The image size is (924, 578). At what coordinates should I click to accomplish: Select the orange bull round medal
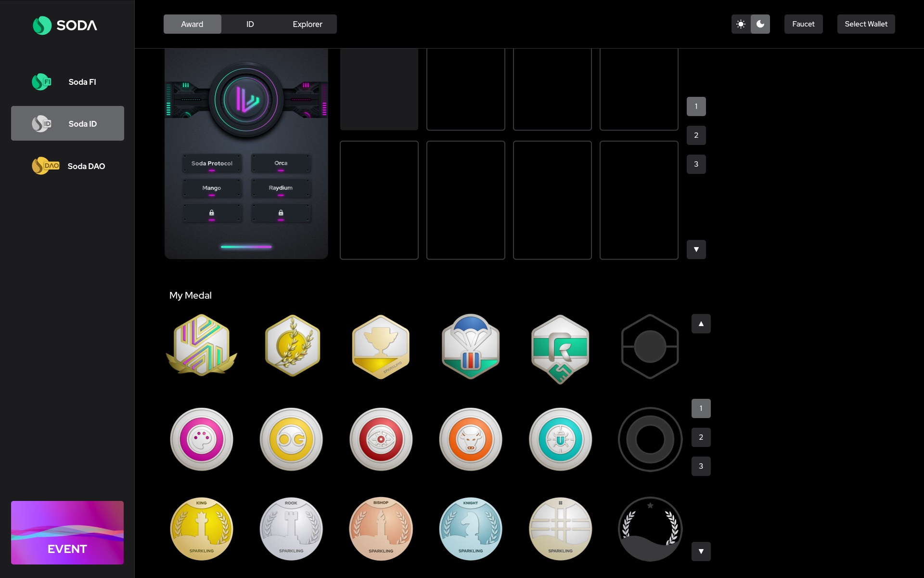pos(471,439)
